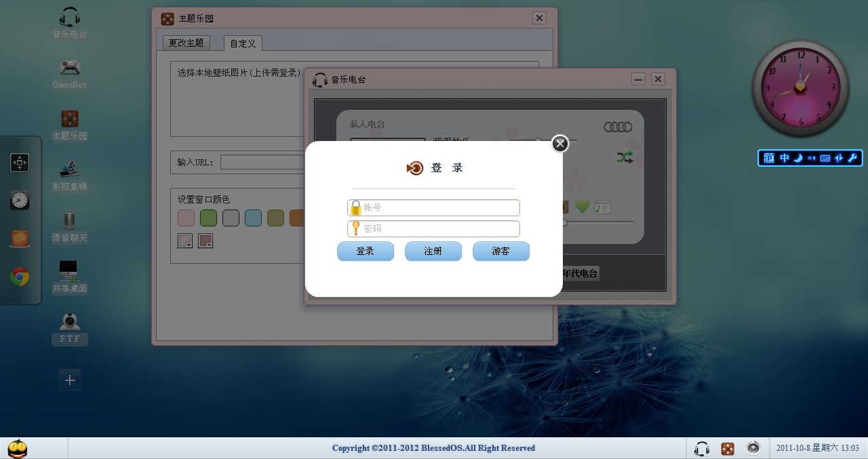Add a new desktop shortcut with plus
868x459 pixels.
(x=70, y=380)
